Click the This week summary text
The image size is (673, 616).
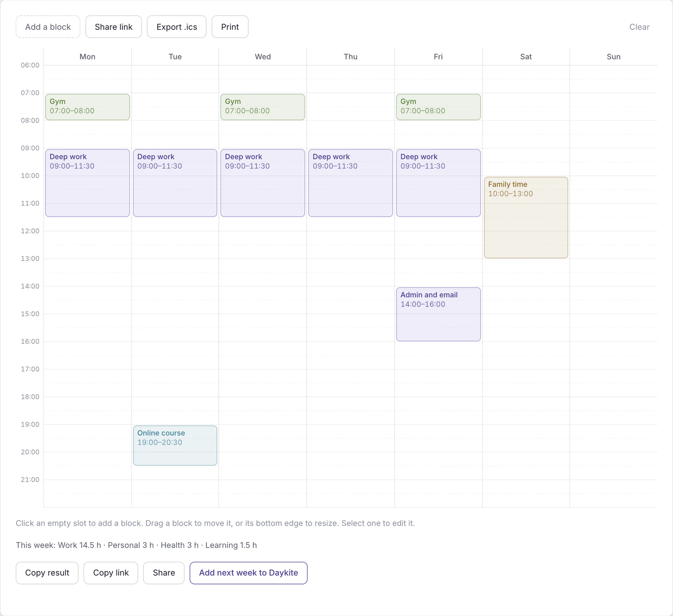click(136, 545)
